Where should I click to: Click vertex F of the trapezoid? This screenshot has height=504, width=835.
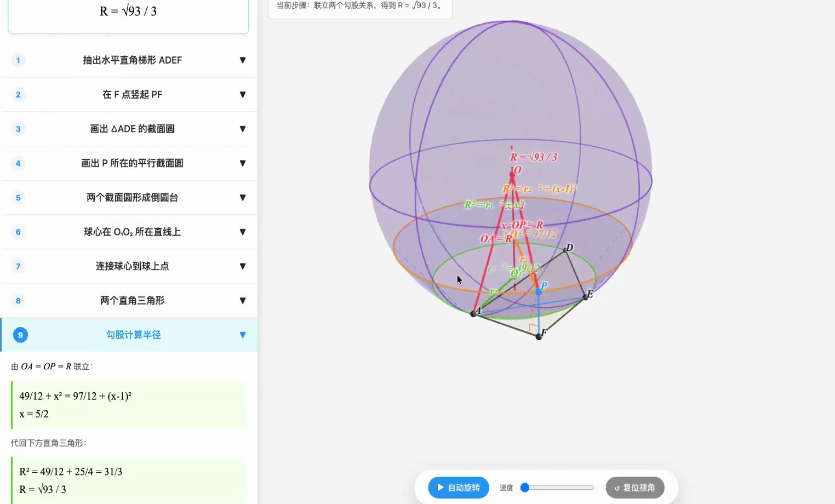coord(539,336)
